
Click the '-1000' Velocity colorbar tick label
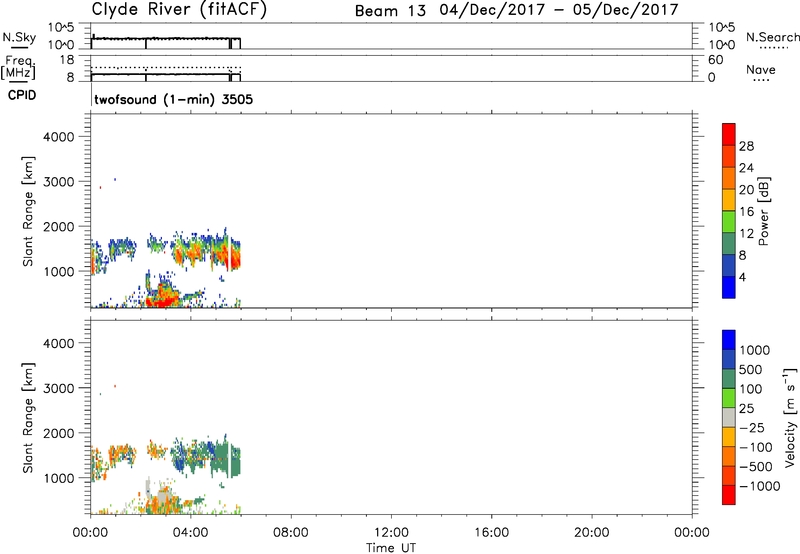point(759,486)
